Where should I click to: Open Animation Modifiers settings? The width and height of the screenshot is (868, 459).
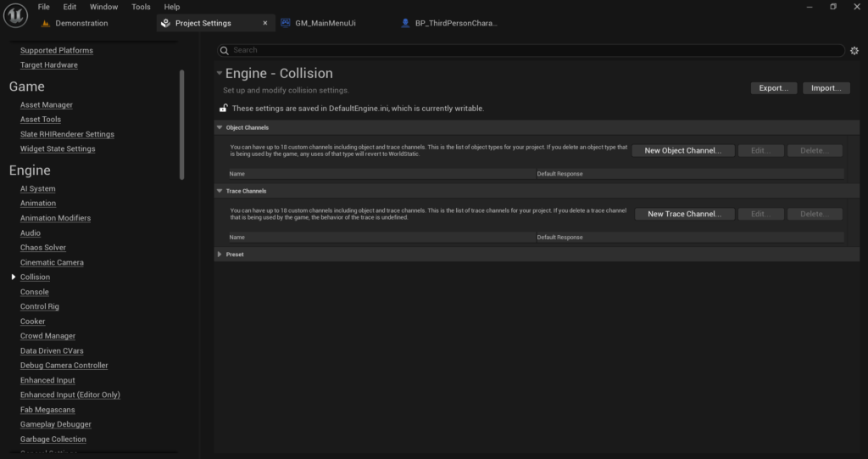point(55,218)
